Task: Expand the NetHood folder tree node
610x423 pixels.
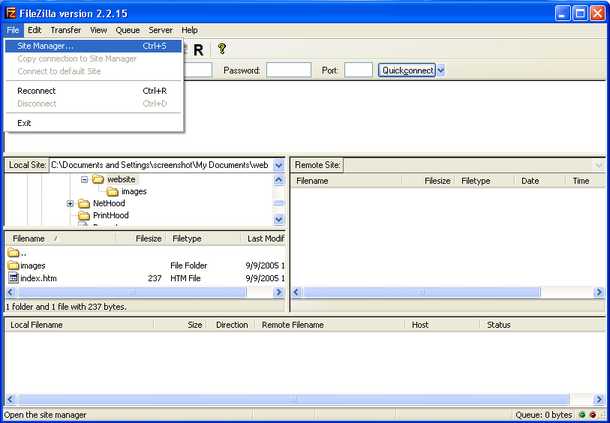Action: tap(70, 204)
